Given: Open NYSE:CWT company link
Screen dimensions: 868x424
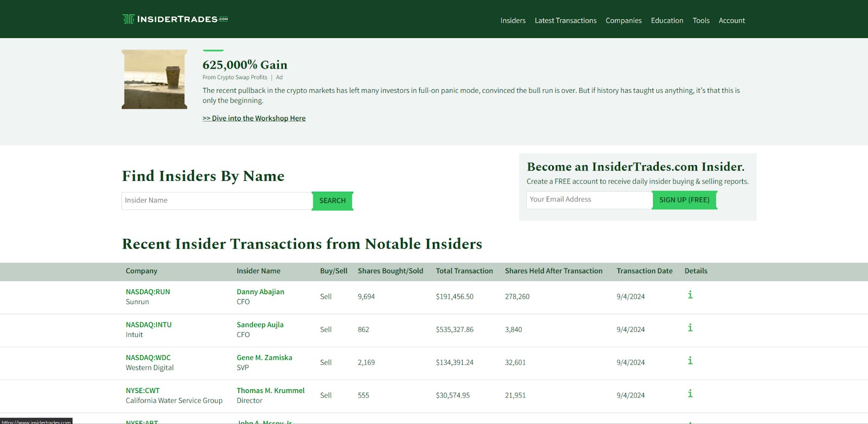Looking at the screenshot, I should 143,391.
